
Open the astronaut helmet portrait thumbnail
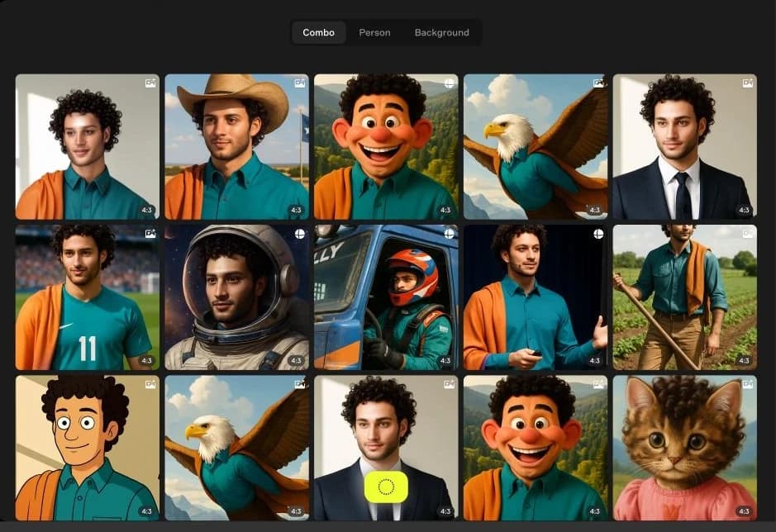pos(236,297)
